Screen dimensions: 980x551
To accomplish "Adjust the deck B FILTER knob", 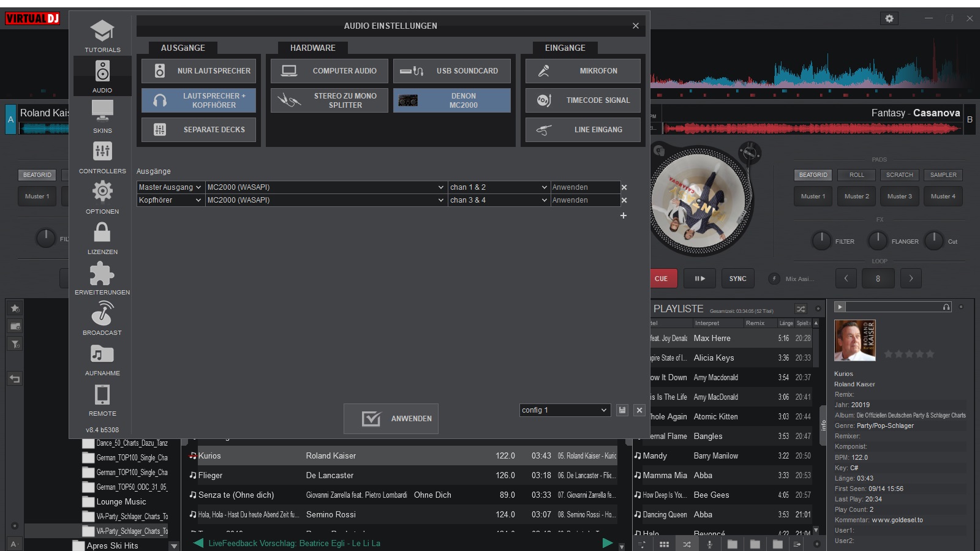I will 821,241.
